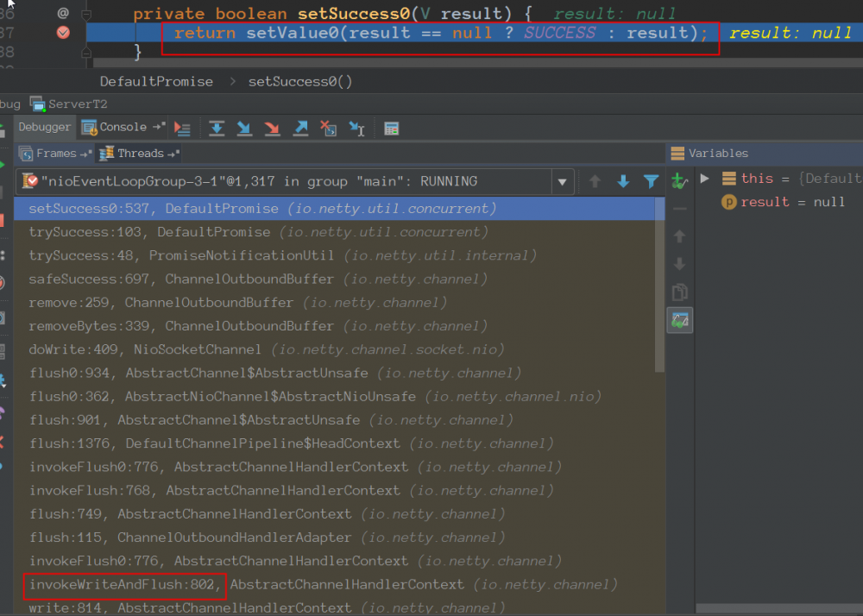The width and height of the screenshot is (863, 616).
Task: Click the blue next frame down arrow
Action: coord(623,181)
